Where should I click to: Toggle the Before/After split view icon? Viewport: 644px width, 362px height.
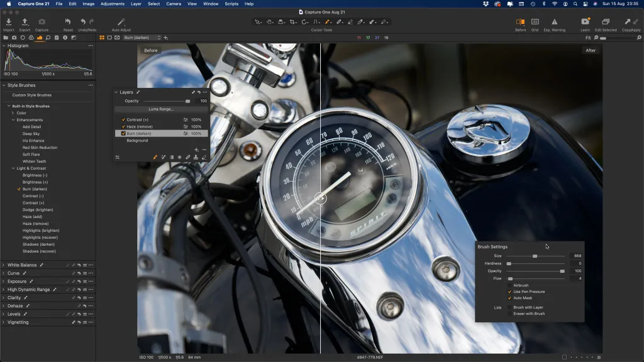click(520, 22)
